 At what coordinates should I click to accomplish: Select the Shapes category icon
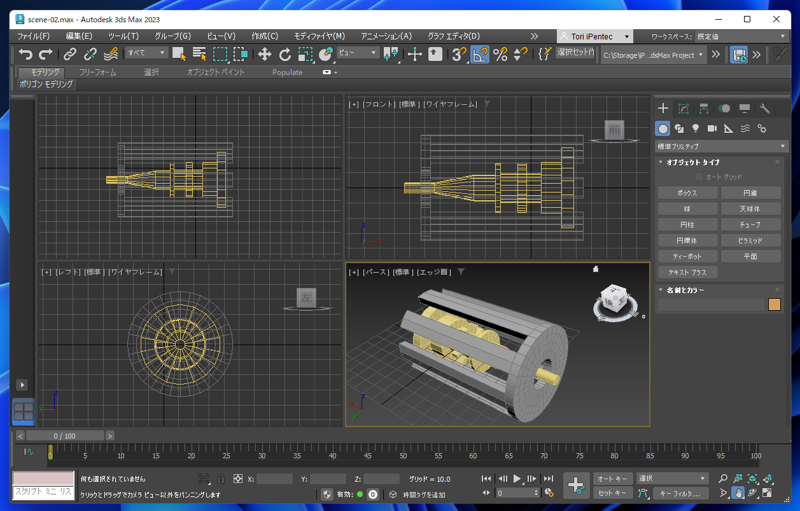tap(679, 129)
